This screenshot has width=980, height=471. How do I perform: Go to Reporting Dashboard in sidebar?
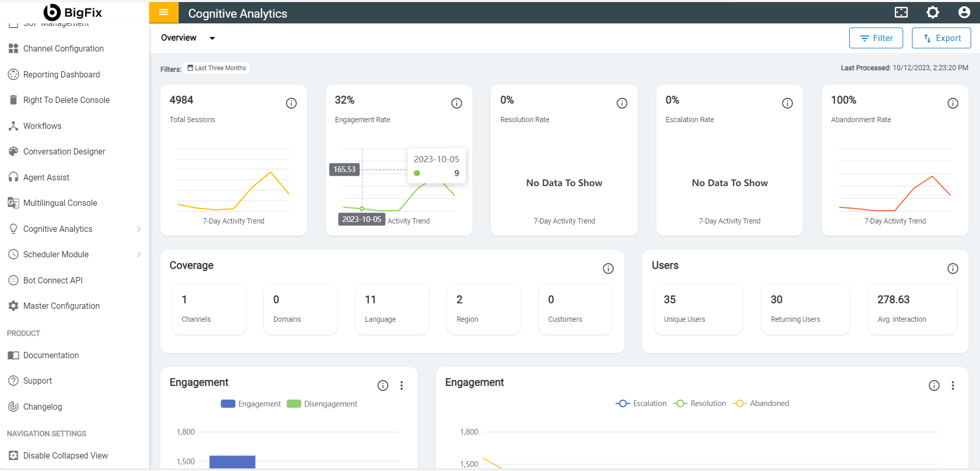61,75
